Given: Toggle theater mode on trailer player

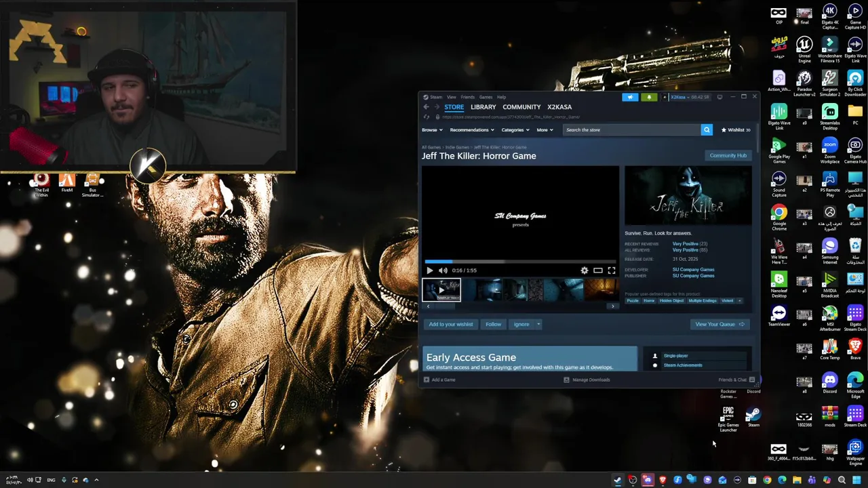Looking at the screenshot, I should pos(597,270).
